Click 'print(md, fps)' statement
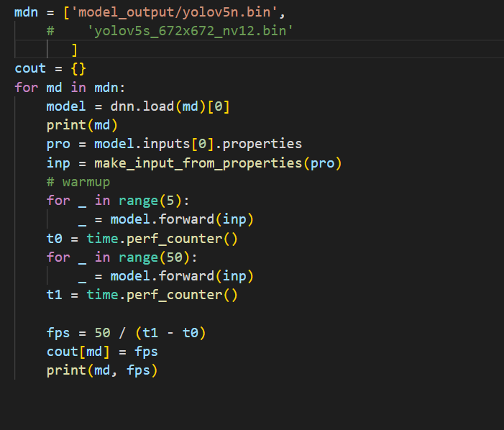This screenshot has width=504, height=430. (x=102, y=370)
